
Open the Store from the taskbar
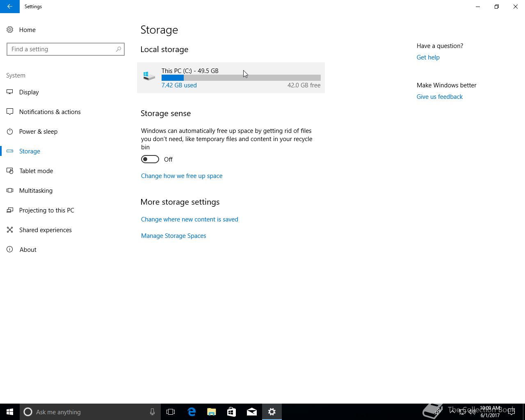231,412
